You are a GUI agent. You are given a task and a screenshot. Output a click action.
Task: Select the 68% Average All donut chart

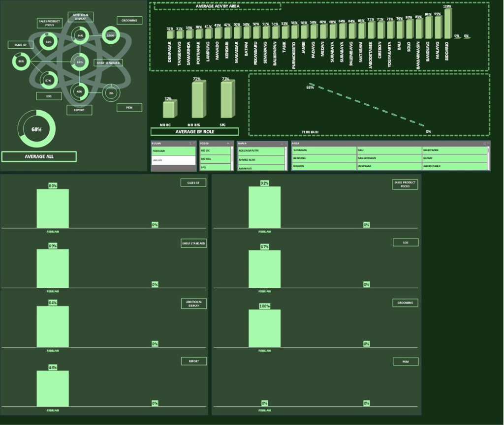(36, 129)
